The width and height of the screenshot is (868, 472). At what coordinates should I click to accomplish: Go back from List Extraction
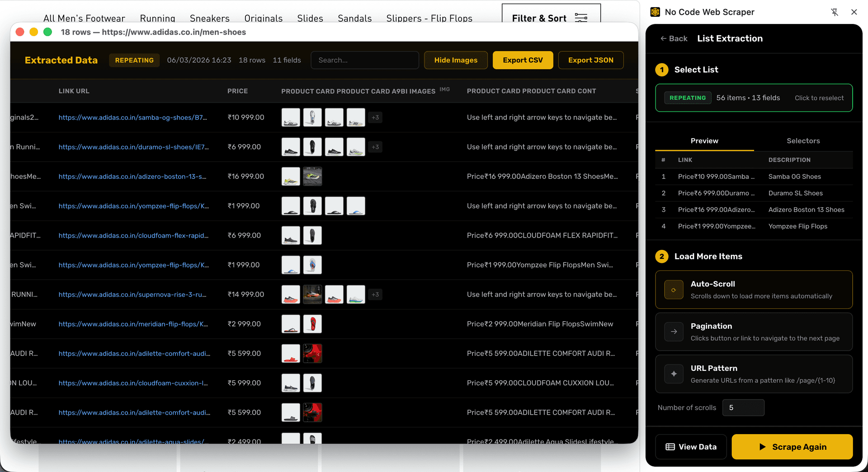[x=674, y=38]
